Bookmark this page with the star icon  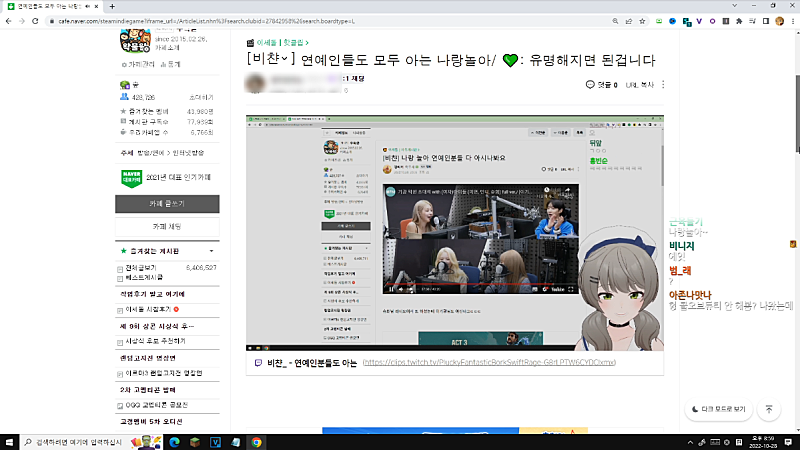[x=642, y=21]
